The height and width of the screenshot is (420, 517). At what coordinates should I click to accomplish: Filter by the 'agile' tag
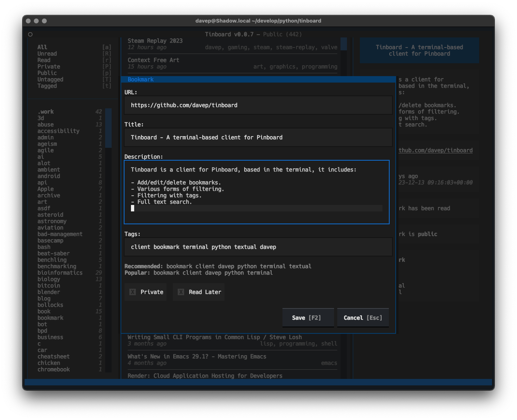70,150
